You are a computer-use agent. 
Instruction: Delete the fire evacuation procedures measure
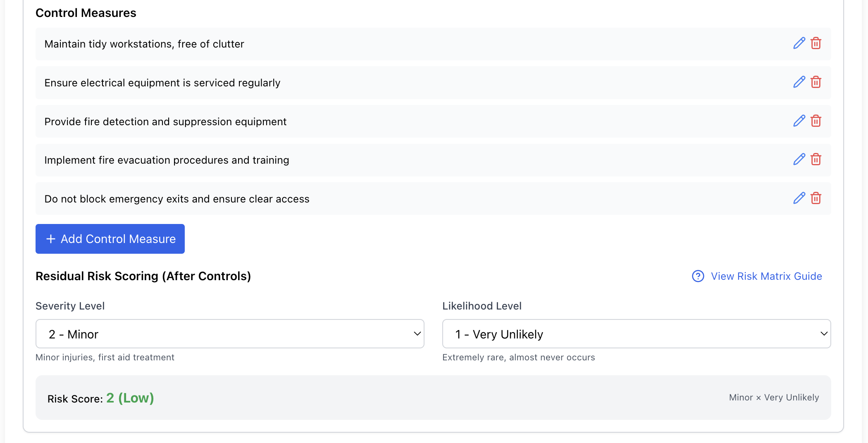click(x=816, y=160)
